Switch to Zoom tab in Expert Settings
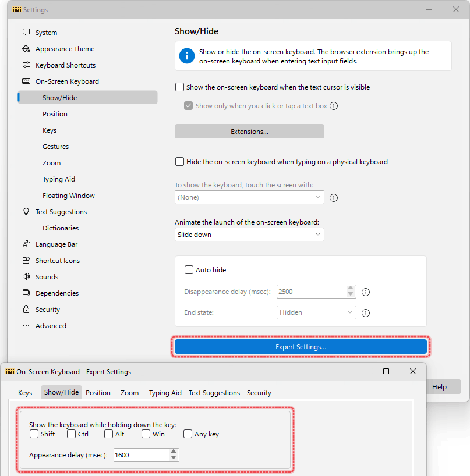This screenshot has width=470, height=476. (x=129, y=393)
